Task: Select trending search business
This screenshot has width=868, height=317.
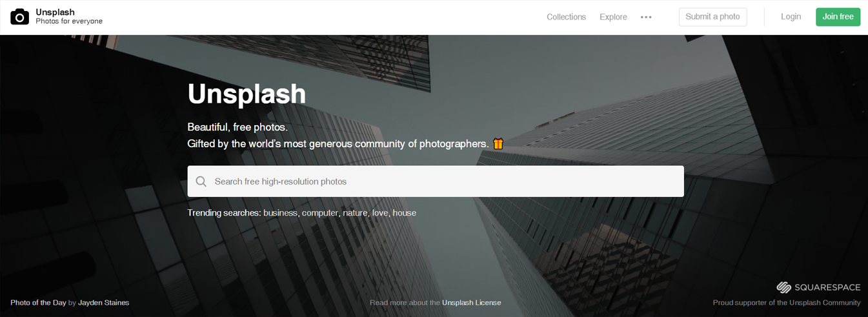Action: click(x=280, y=213)
